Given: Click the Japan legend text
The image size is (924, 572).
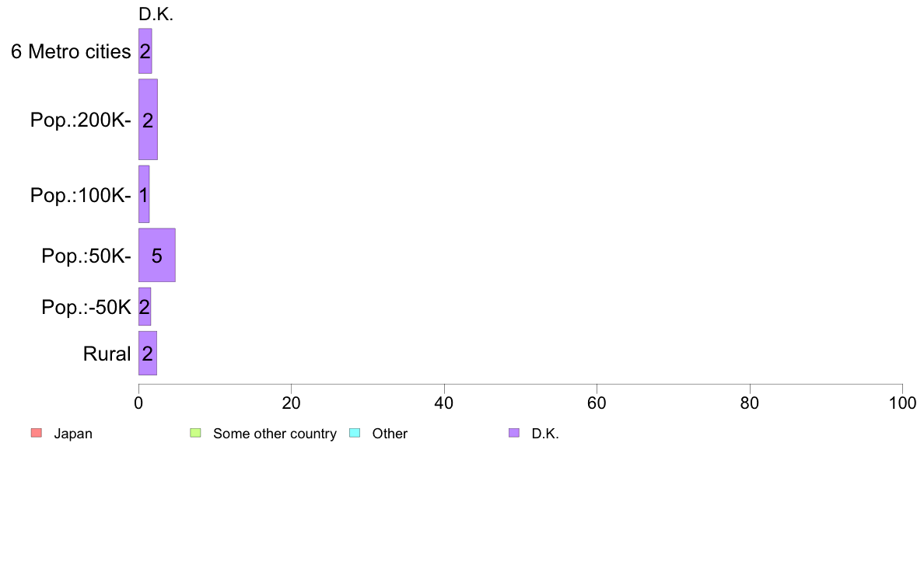Looking at the screenshot, I should (x=73, y=434).
